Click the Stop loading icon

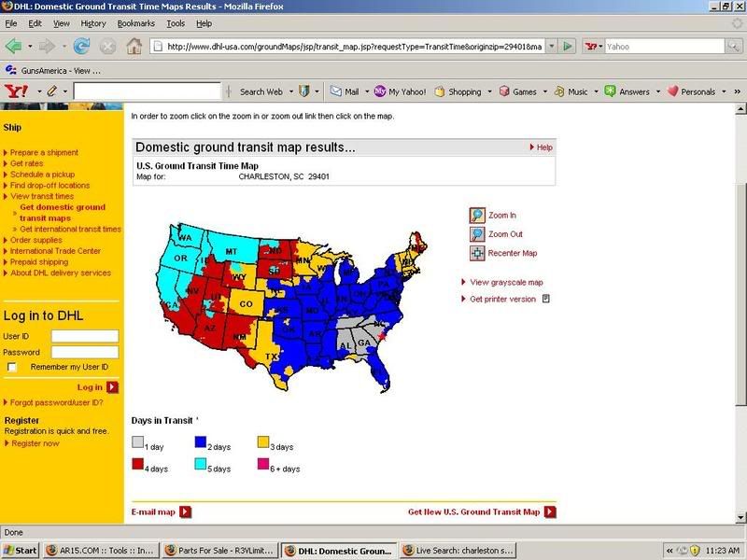click(108, 46)
